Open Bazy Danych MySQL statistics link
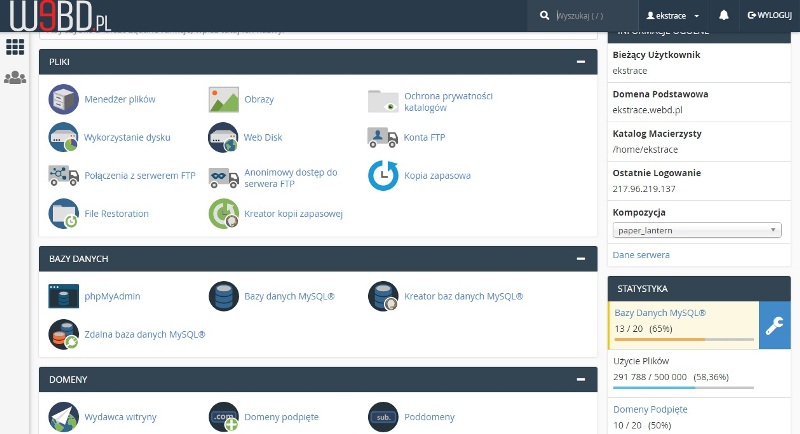This screenshot has width=800, height=434. pyautogui.click(x=660, y=313)
